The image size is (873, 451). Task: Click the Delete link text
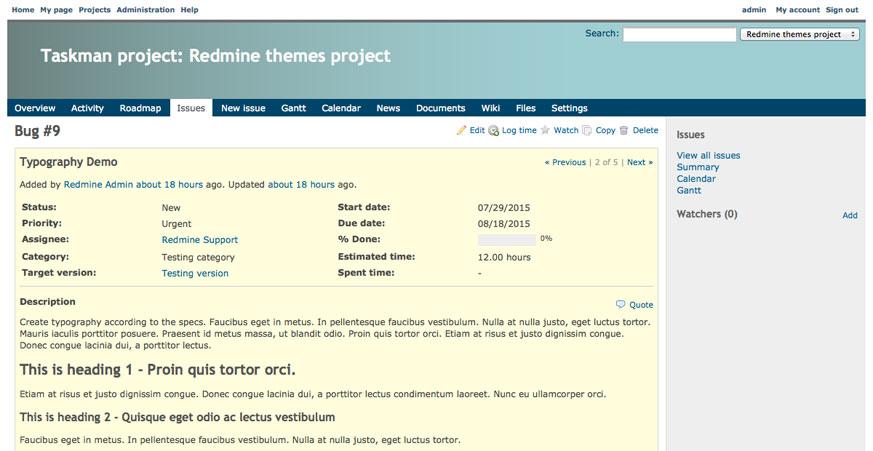(x=645, y=130)
